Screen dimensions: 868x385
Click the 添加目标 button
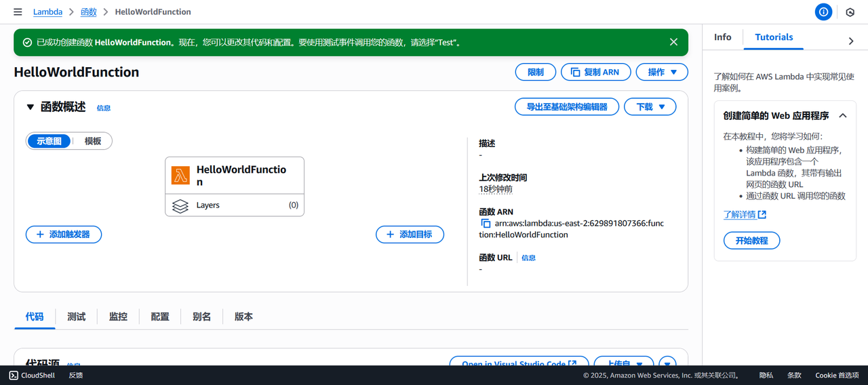(x=410, y=235)
